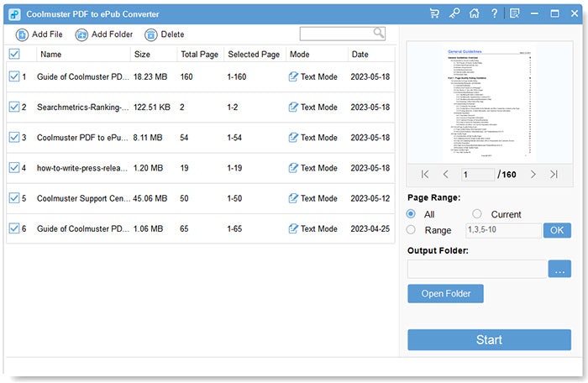The height and width of the screenshot is (383, 588).
Task: Click selected page value 1-65
Action: tap(234, 228)
